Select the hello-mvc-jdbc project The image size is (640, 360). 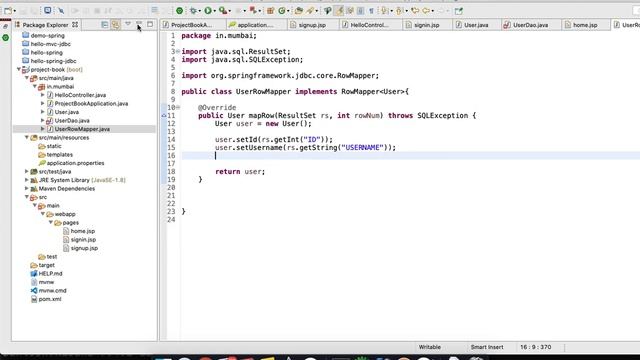51,44
